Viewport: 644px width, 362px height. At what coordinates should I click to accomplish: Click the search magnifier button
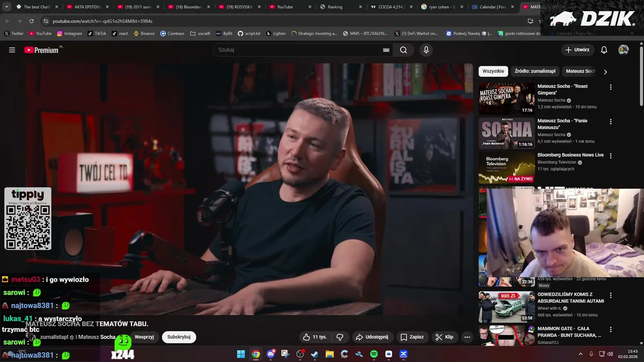(404, 50)
